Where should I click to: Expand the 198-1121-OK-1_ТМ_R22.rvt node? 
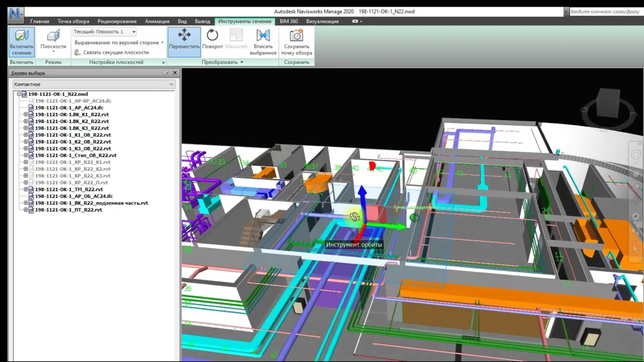point(26,190)
